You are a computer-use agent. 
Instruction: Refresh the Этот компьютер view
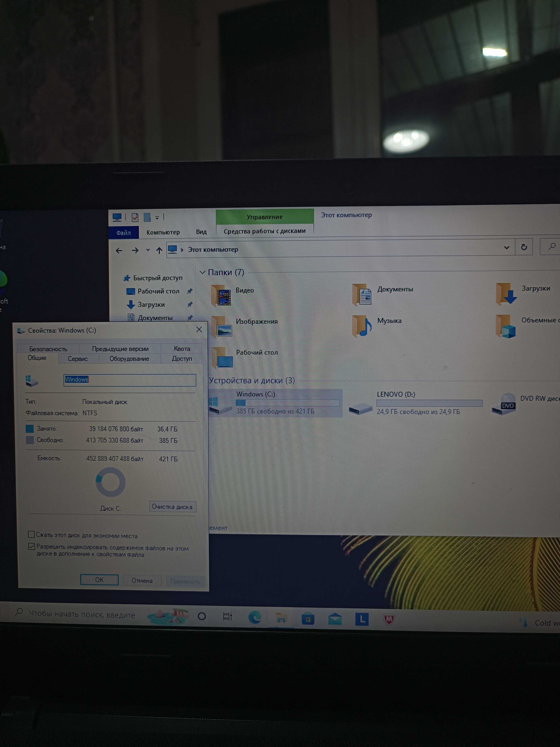[x=524, y=247]
